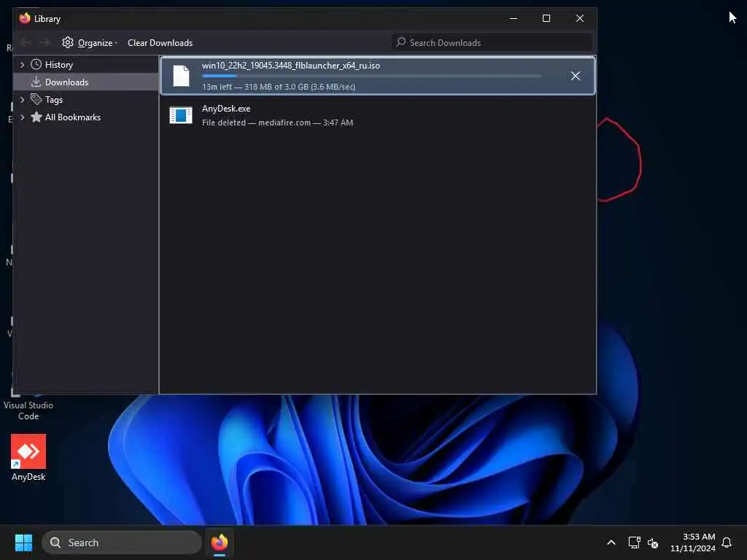Click the Visual Studio Code desktop label
Screen dimensions: 747x560
28,411
